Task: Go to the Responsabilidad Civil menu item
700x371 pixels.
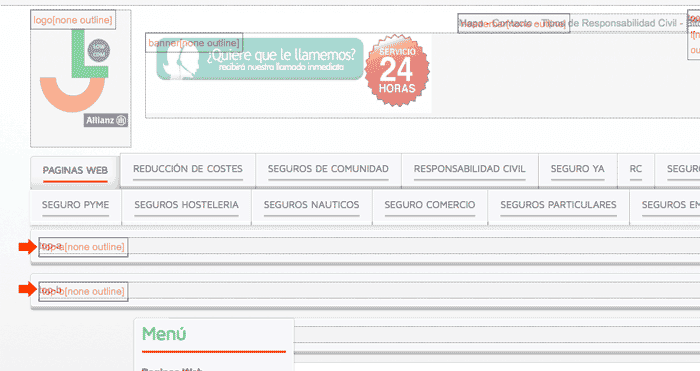Action: click(470, 169)
